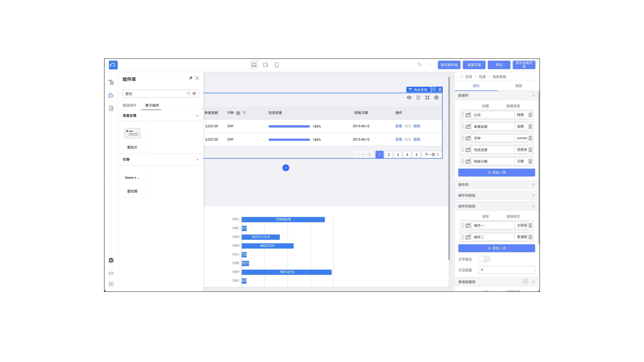Expand the 操作列 section

(x=533, y=184)
